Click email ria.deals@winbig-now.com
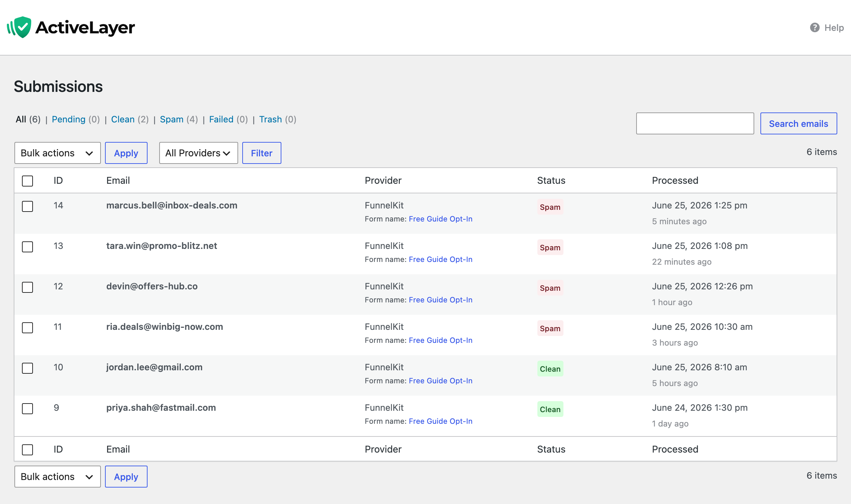Viewport: 851px width, 504px height. point(165,327)
